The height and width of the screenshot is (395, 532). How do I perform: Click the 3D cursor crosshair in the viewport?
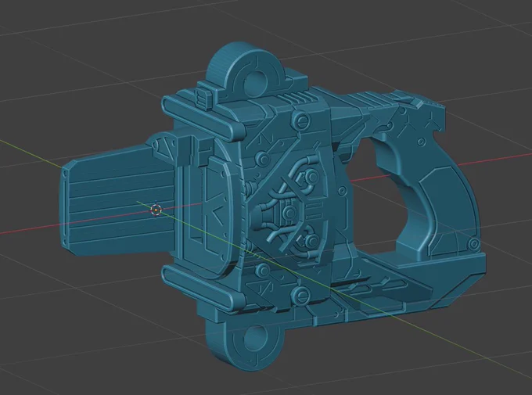pyautogui.click(x=156, y=210)
